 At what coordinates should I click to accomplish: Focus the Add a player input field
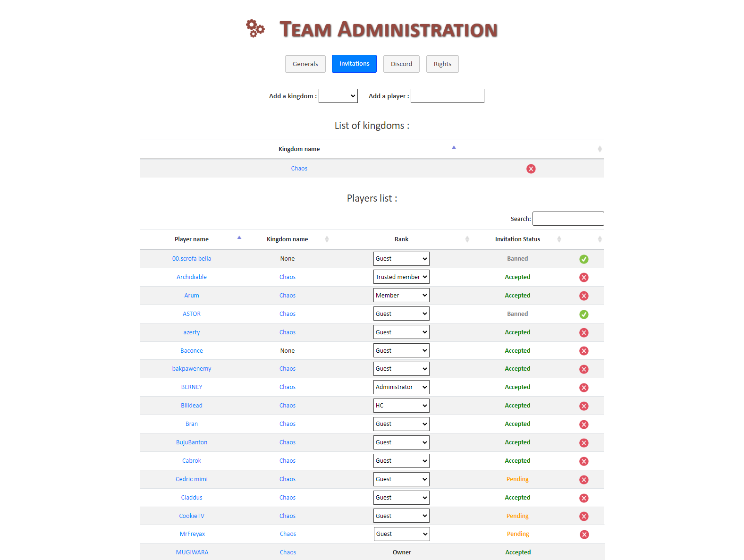[448, 96]
